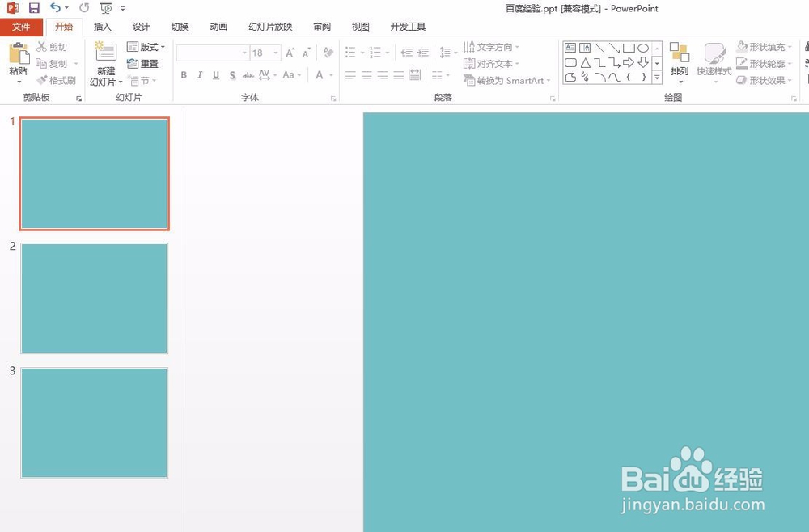Open the 开发工具 tab
The width and height of the screenshot is (809, 532).
tap(408, 27)
